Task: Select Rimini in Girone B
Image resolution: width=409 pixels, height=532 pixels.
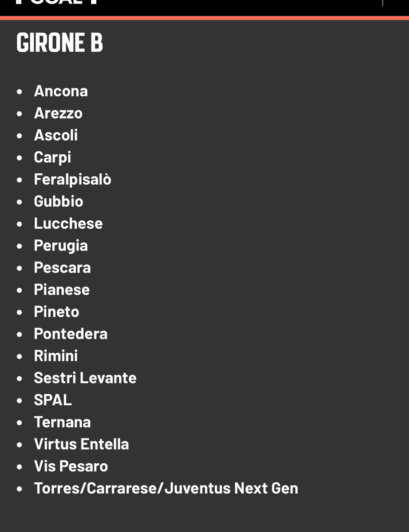Action: pyautogui.click(x=56, y=356)
